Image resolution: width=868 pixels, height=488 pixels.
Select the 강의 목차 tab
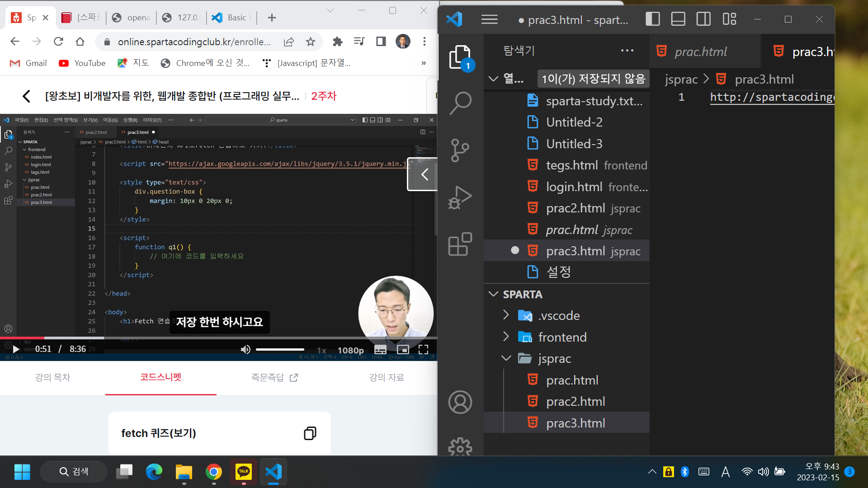pyautogui.click(x=52, y=377)
